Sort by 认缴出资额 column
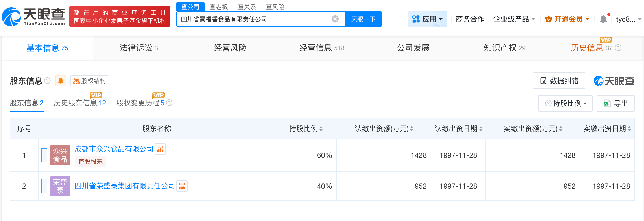The image size is (644, 221). [412, 129]
